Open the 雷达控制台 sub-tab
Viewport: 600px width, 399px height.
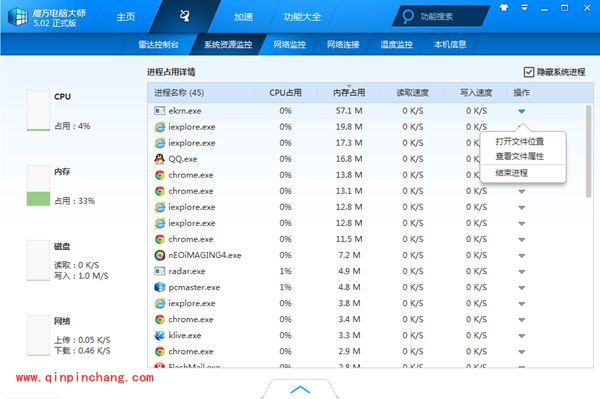[158, 44]
